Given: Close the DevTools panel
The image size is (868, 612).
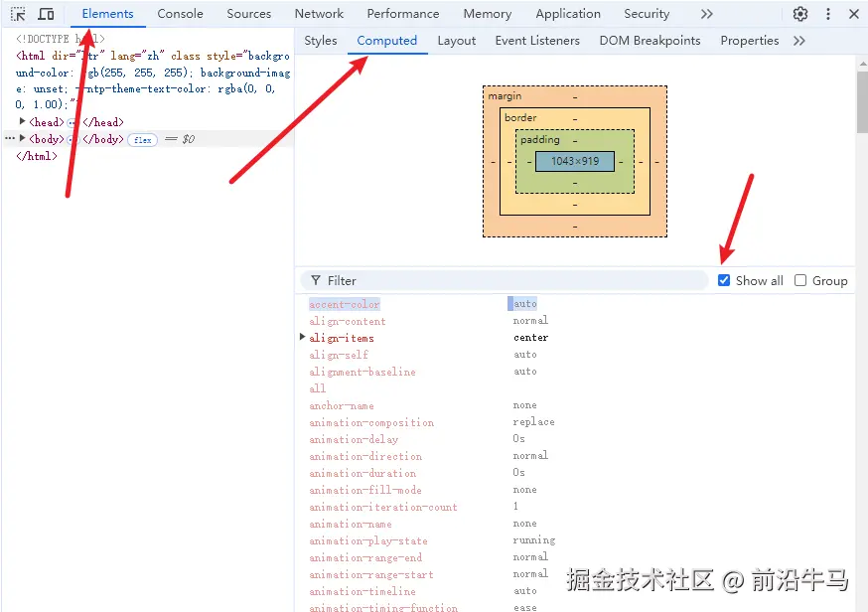Looking at the screenshot, I should tap(854, 14).
